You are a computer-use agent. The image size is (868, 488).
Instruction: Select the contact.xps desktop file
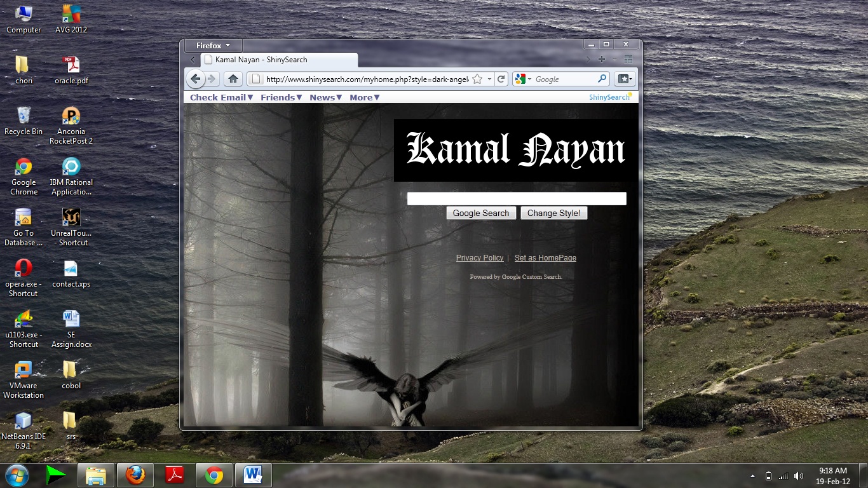[x=71, y=273]
